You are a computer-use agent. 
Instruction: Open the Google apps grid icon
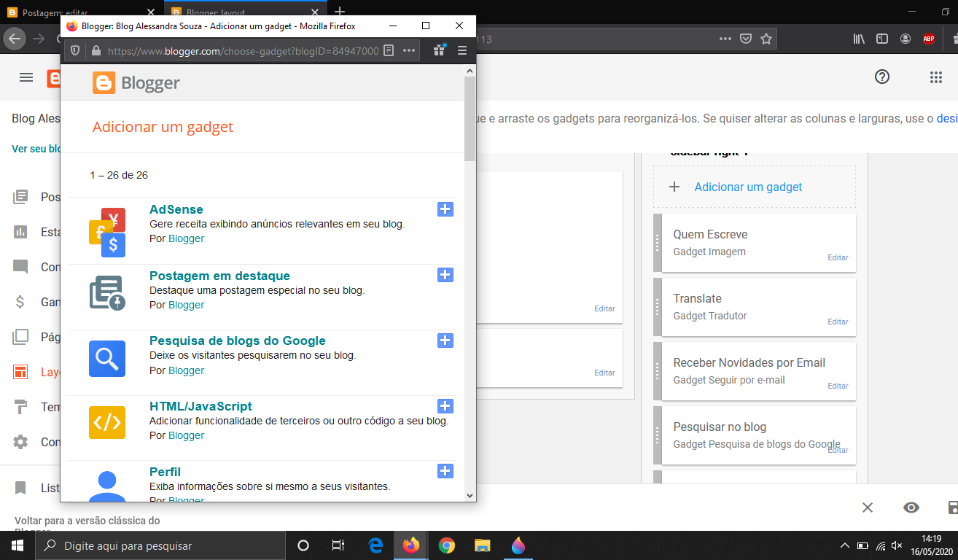[936, 77]
